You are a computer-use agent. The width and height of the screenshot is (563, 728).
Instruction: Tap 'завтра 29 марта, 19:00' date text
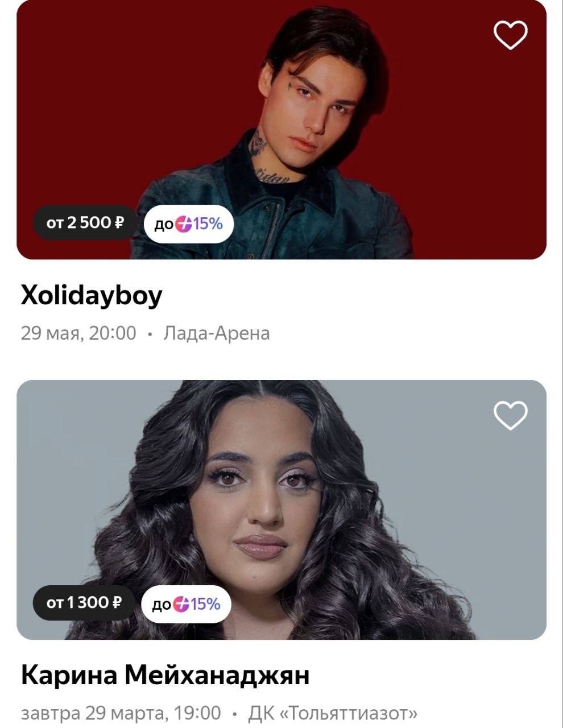[x=121, y=713]
